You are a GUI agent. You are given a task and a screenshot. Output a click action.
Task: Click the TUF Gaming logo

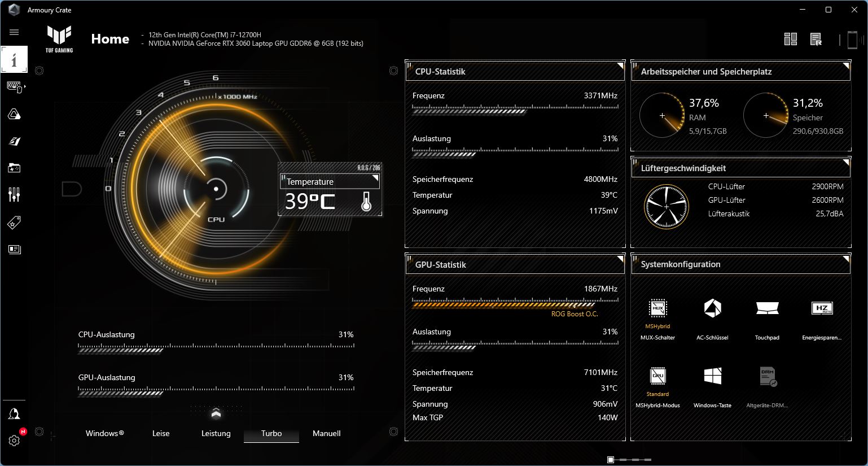[x=59, y=40]
